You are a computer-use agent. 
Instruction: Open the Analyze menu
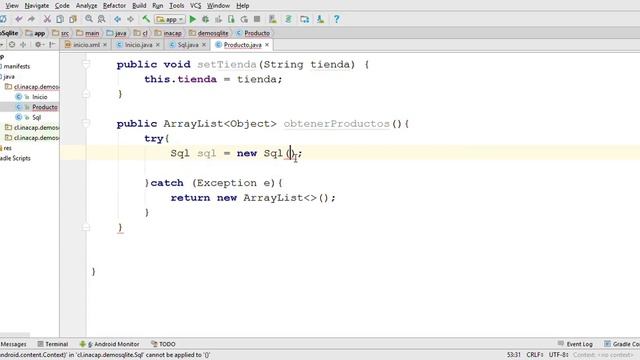tap(86, 6)
